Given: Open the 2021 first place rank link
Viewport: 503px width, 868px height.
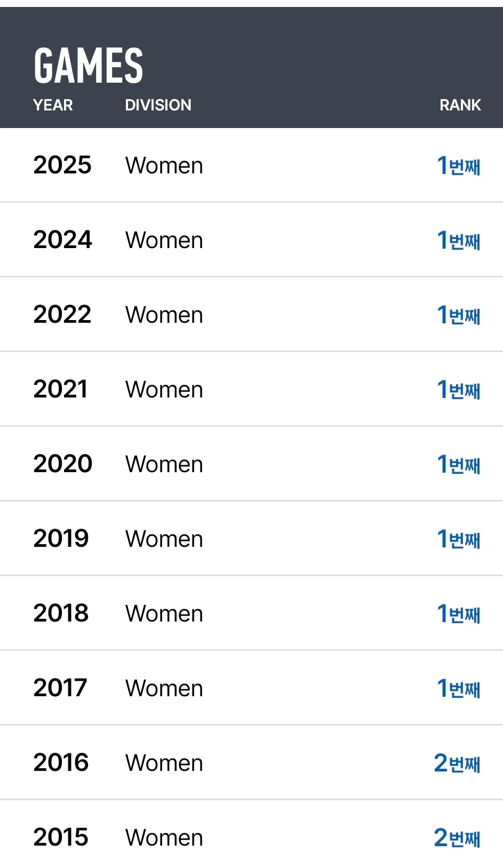Looking at the screenshot, I should [459, 389].
